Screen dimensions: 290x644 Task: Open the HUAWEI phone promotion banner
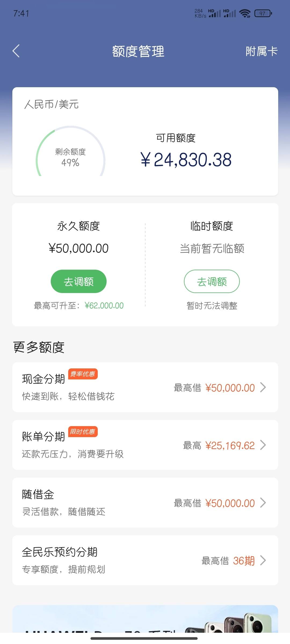pos(145,619)
